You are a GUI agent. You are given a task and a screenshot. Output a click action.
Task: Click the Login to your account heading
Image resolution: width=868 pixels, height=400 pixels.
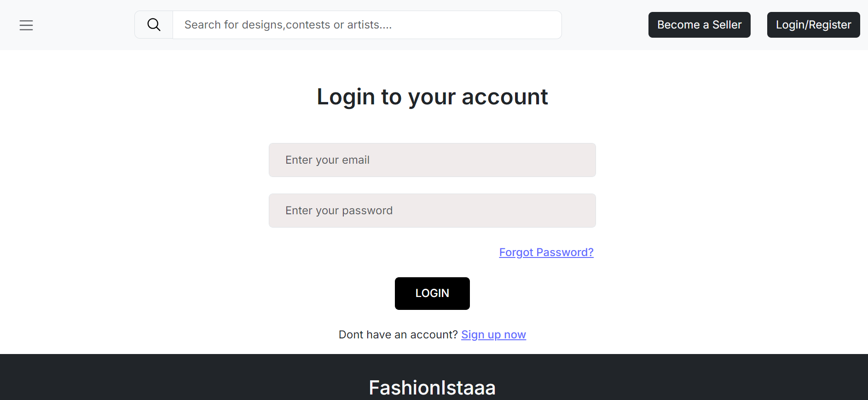[x=432, y=97]
